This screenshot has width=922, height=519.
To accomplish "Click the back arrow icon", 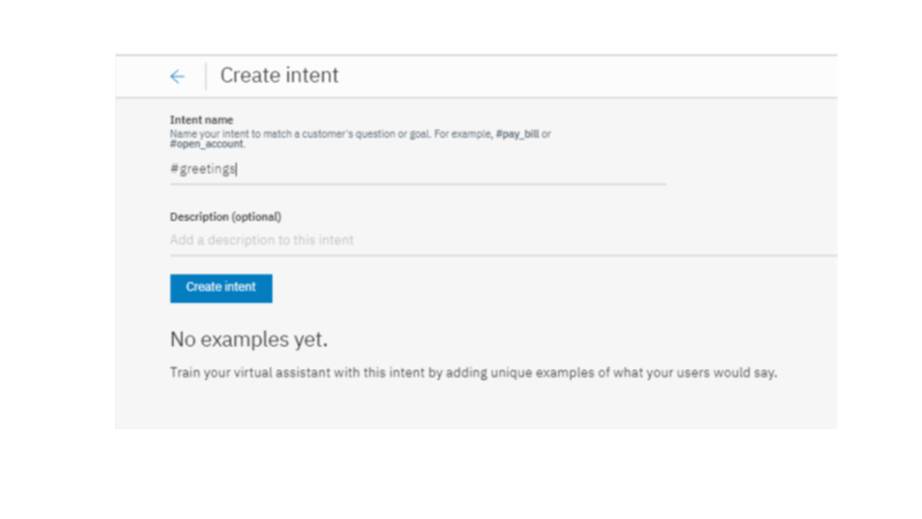I will [177, 77].
